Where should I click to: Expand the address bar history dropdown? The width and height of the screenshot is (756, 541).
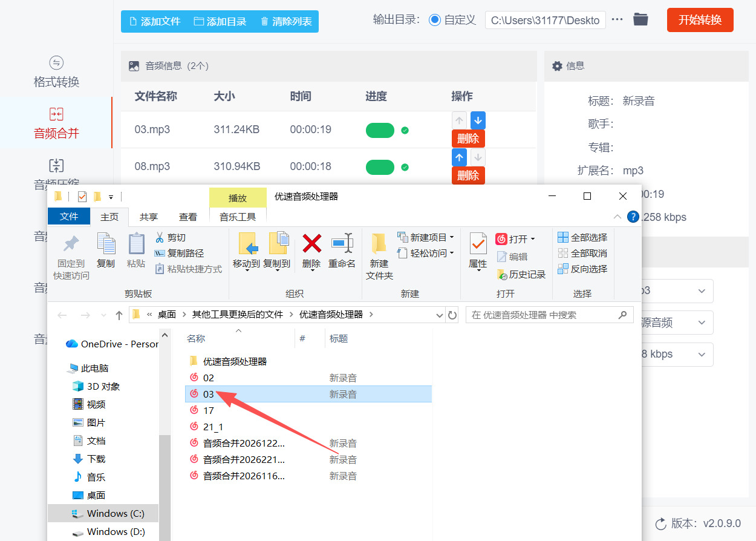[x=440, y=315]
